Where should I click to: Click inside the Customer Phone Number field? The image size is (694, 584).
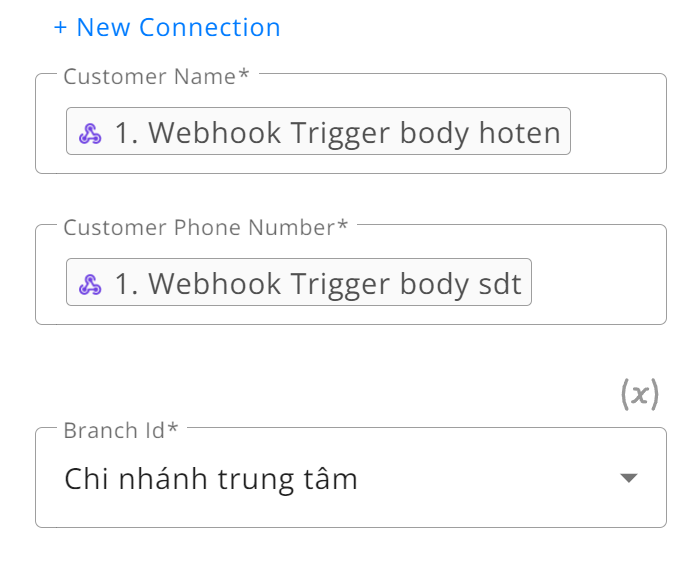pyautogui.click(x=351, y=275)
